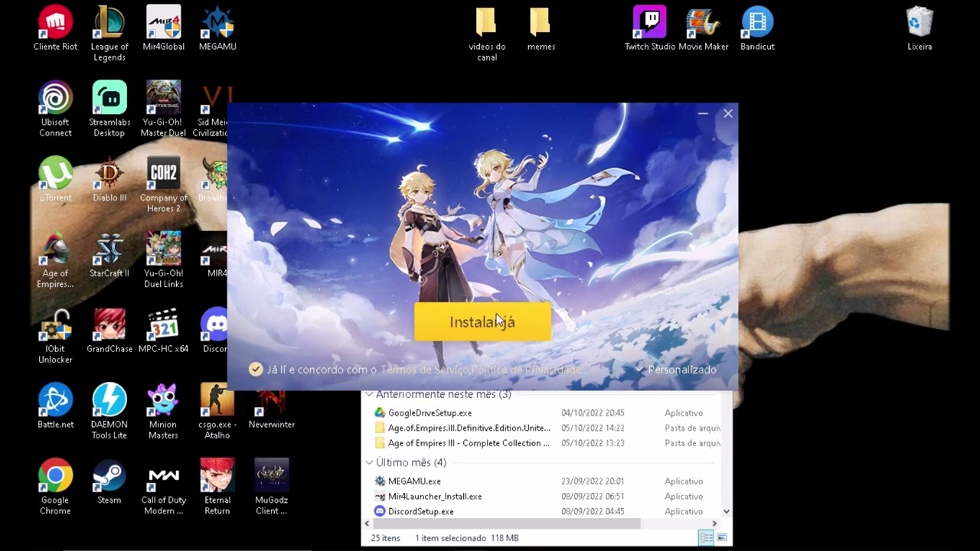Switch Explorer to large icons view

coord(721,538)
